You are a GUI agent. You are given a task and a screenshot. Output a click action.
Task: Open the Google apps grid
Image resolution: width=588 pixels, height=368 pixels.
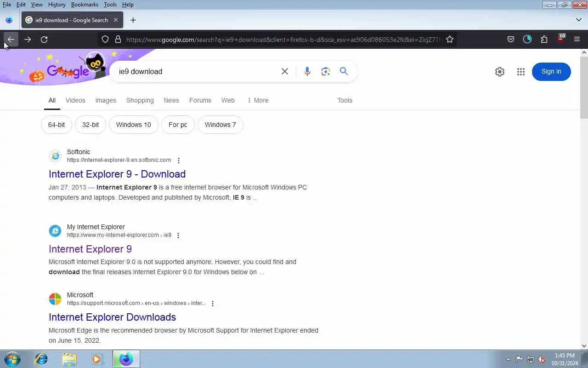click(520, 72)
